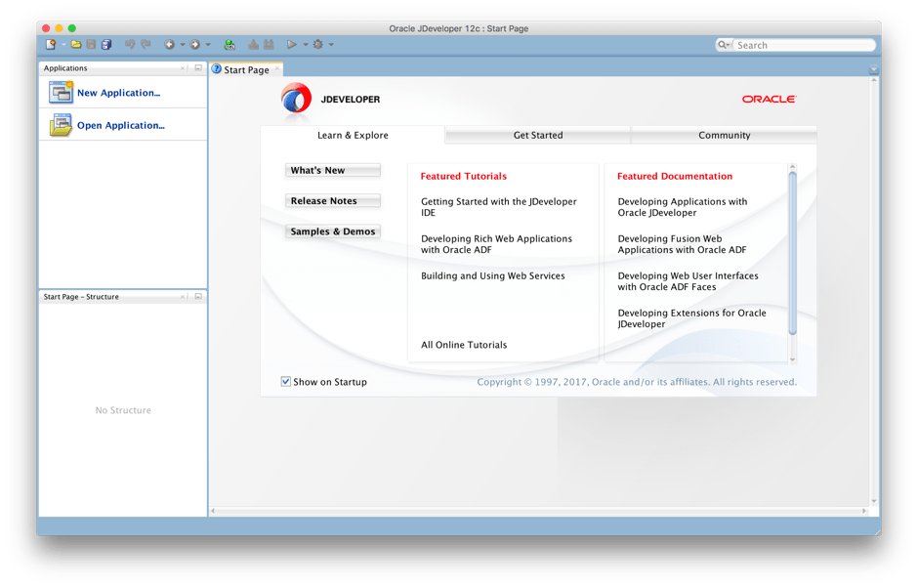This screenshot has height=588, width=918.
Task: Open the Back history dropdown arrow
Action: 182,45
